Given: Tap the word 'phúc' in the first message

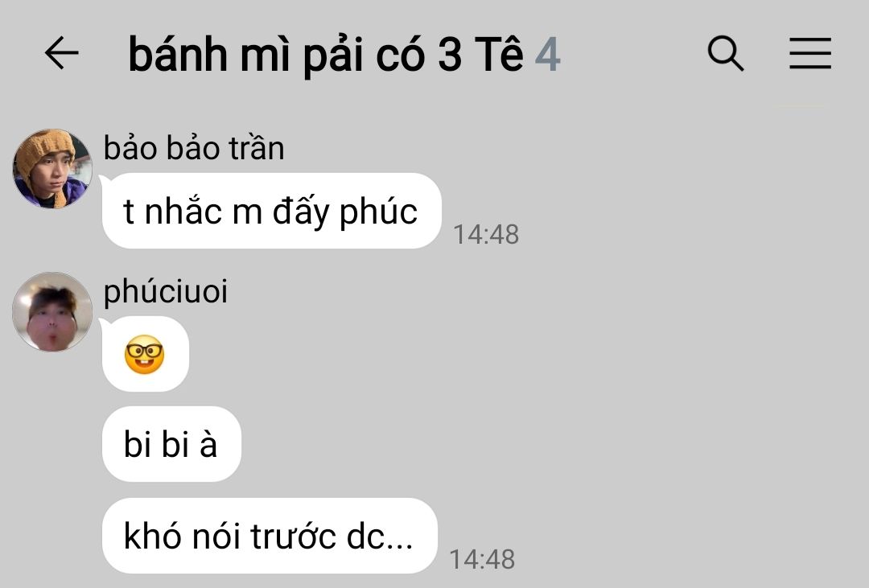Looking at the screenshot, I should point(378,212).
